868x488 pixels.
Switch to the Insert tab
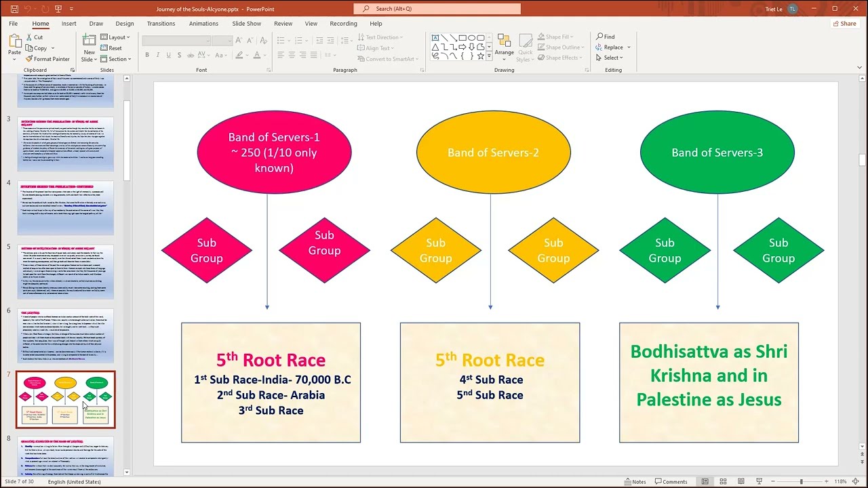pyautogui.click(x=68, y=23)
